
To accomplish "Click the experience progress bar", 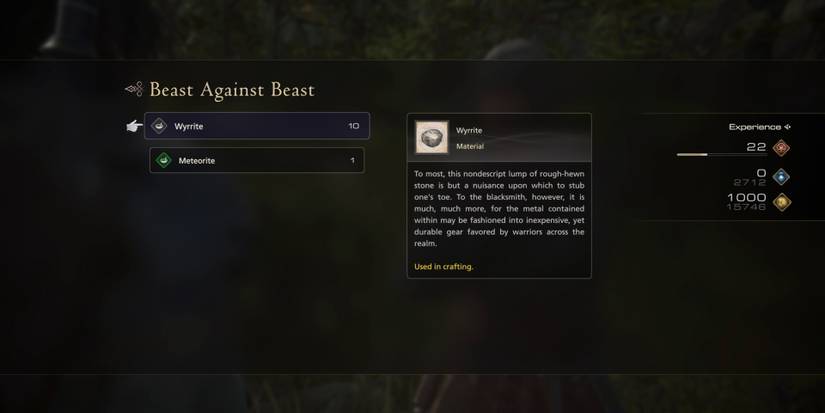I will (721, 155).
